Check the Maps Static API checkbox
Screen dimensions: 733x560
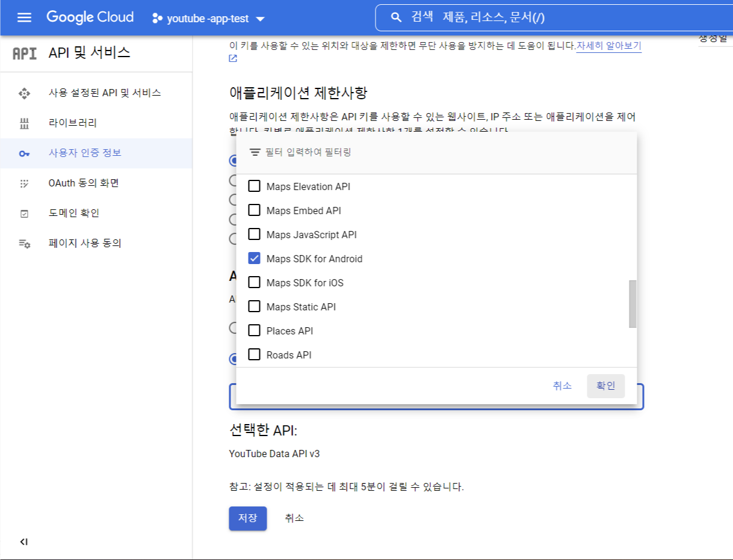coord(255,307)
